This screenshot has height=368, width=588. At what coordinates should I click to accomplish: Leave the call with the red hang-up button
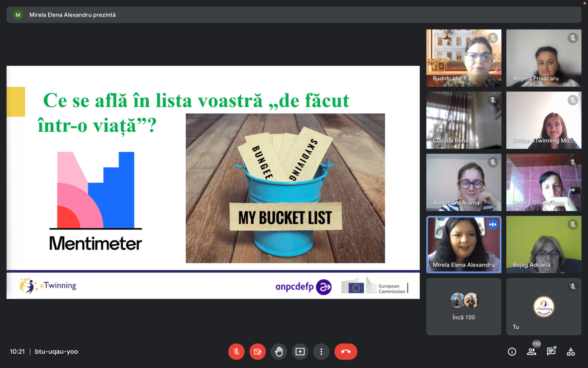pyautogui.click(x=346, y=352)
